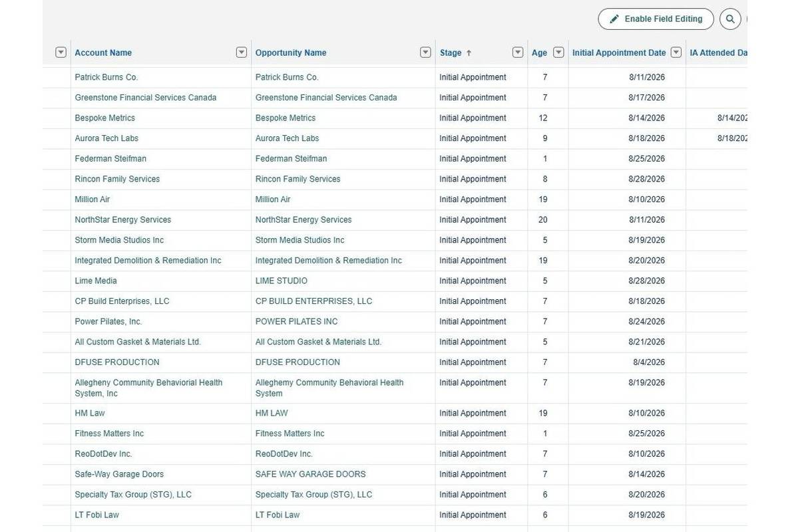This screenshot has width=794, height=532.
Task: Click IA Attended Date column header
Action: coord(718,53)
